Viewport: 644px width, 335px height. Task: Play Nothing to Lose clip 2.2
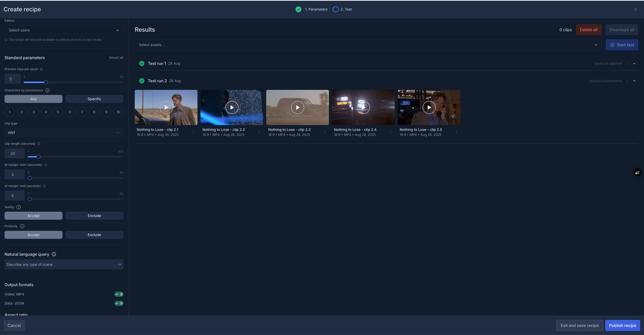coord(232,107)
